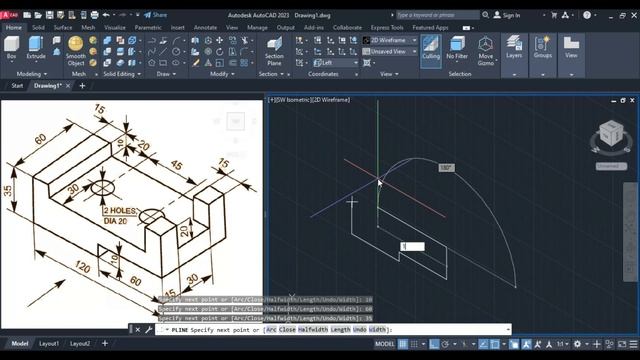Screen dimensions: 640x360
Task: Toggle 2D object snap in status bar
Action: tap(494, 344)
